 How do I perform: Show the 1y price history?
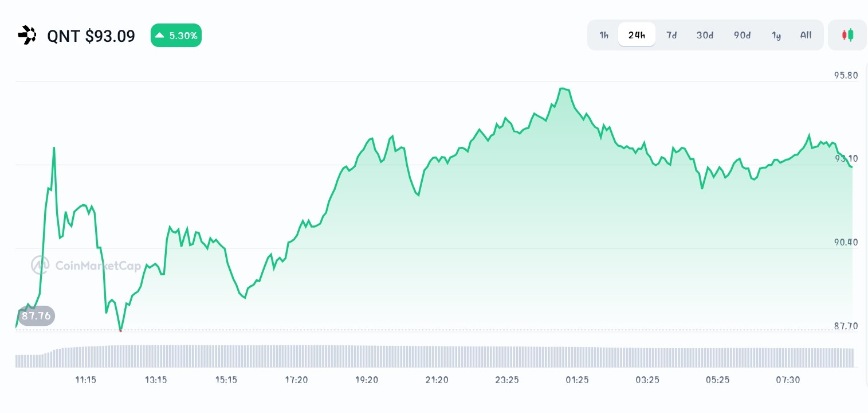[776, 35]
